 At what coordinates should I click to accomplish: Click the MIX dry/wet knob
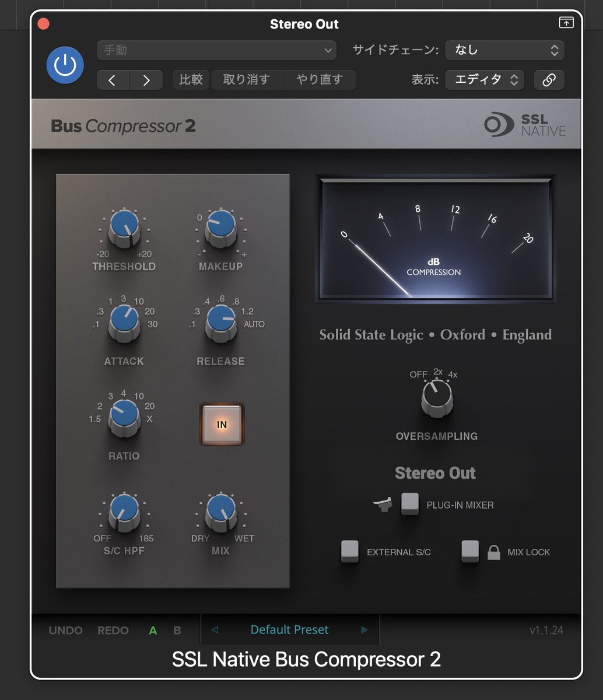(x=221, y=513)
